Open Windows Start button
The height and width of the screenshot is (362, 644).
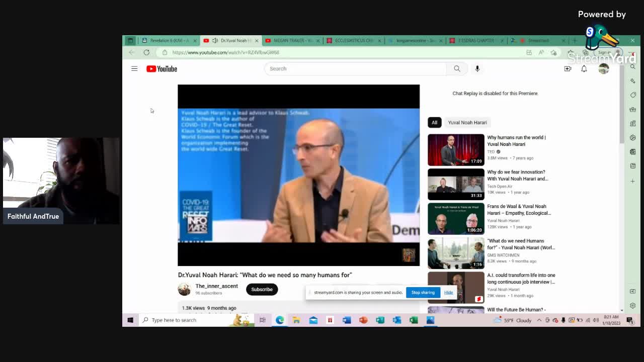coord(130,320)
